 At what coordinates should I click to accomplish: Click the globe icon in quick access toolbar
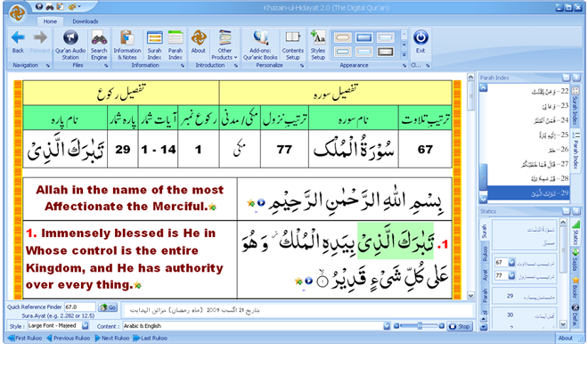point(39,6)
